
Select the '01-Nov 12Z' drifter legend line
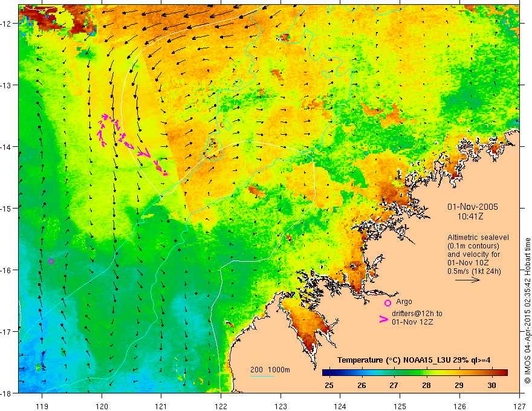[412, 322]
